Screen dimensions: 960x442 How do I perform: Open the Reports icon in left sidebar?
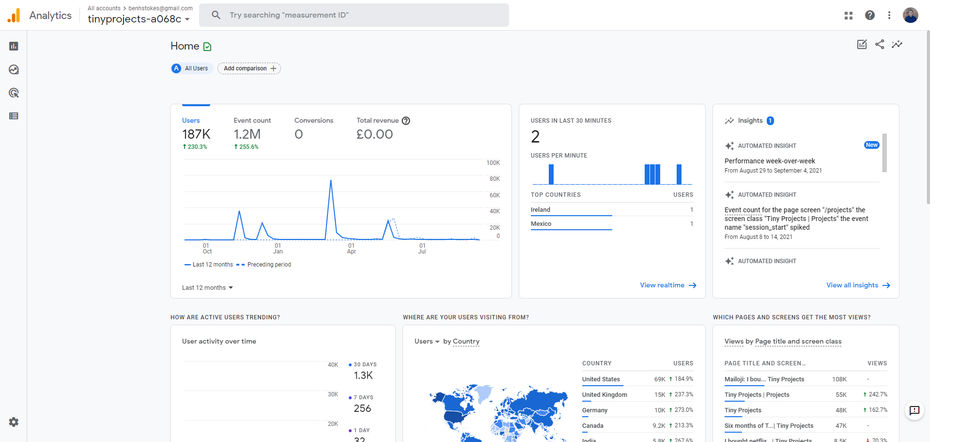[14, 46]
